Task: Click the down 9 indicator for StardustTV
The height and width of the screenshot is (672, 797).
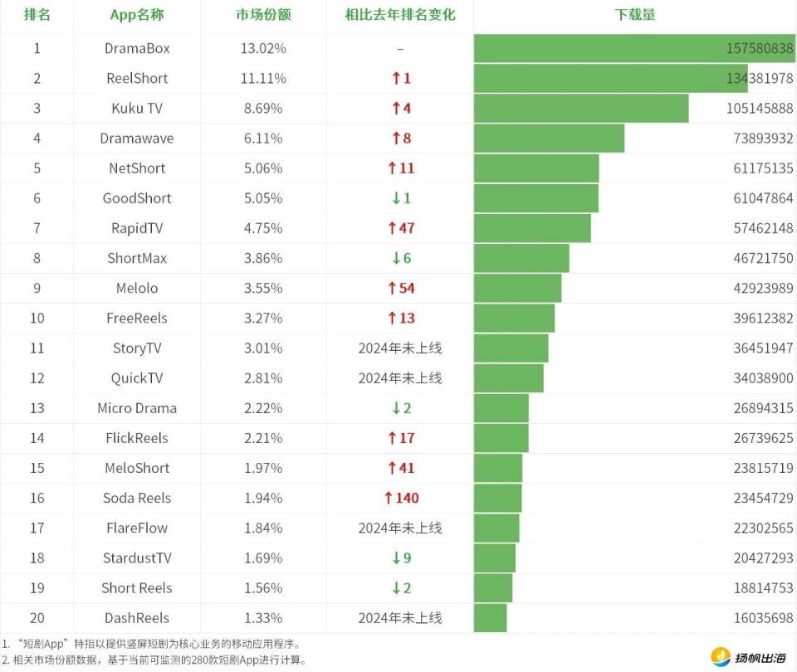Action: point(401,558)
